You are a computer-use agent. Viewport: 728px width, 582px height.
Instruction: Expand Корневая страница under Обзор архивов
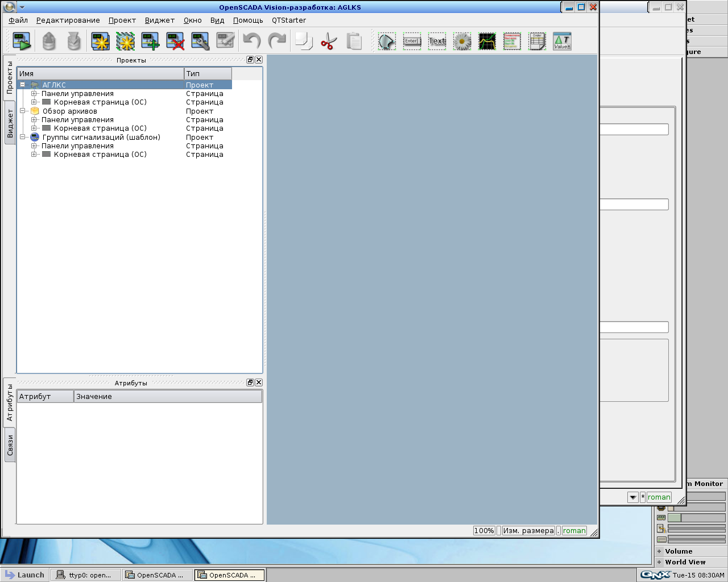tap(34, 128)
